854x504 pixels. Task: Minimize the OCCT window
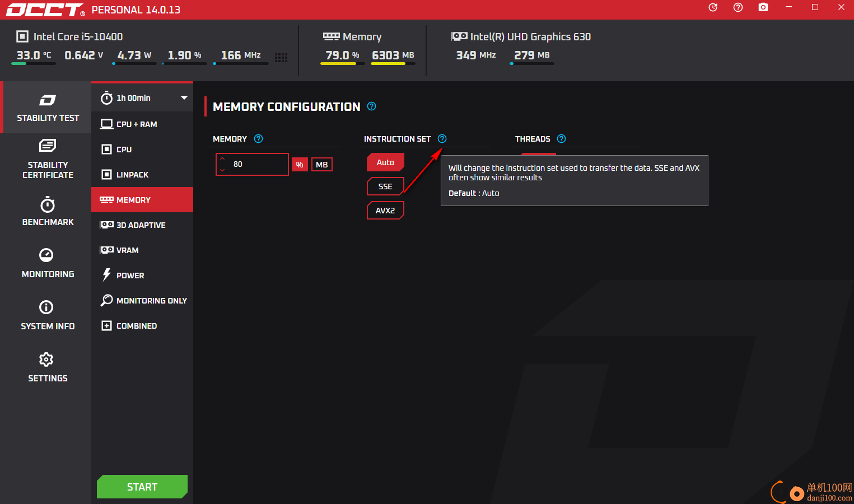[788, 7]
